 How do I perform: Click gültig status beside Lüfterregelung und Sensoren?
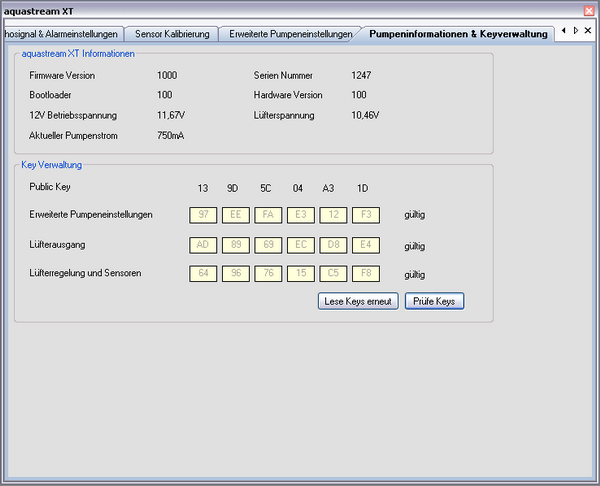[415, 275]
